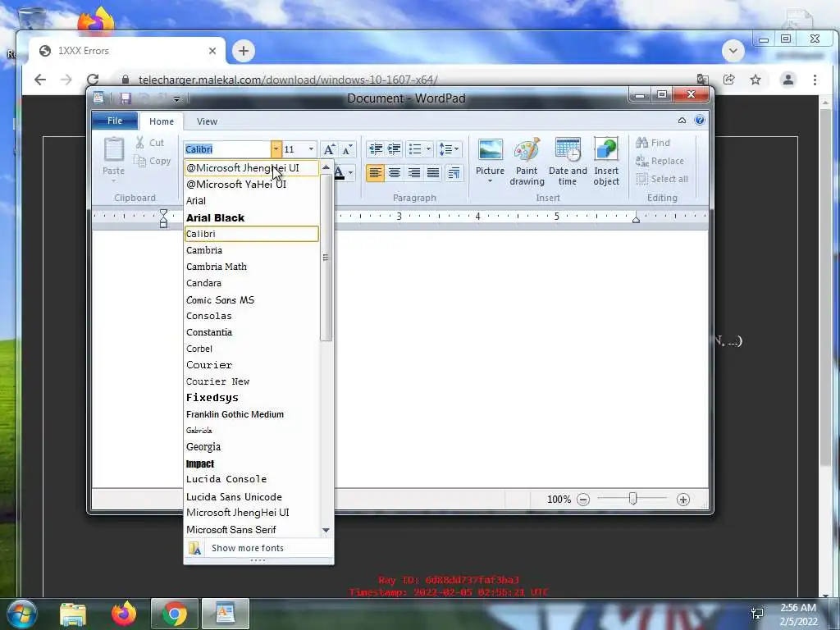Open Chrome's tab search dropdown
Image resolution: width=840 pixels, height=630 pixels.
pos(733,51)
